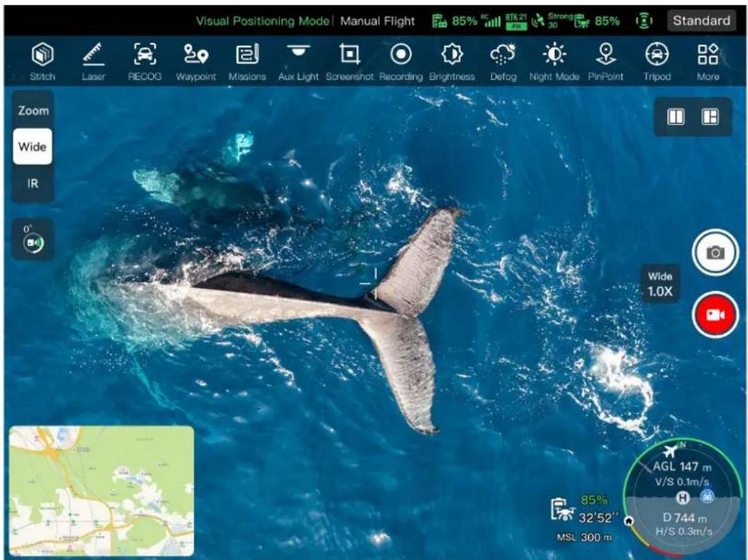Tap the red video record button
748x560 pixels.
point(715,315)
